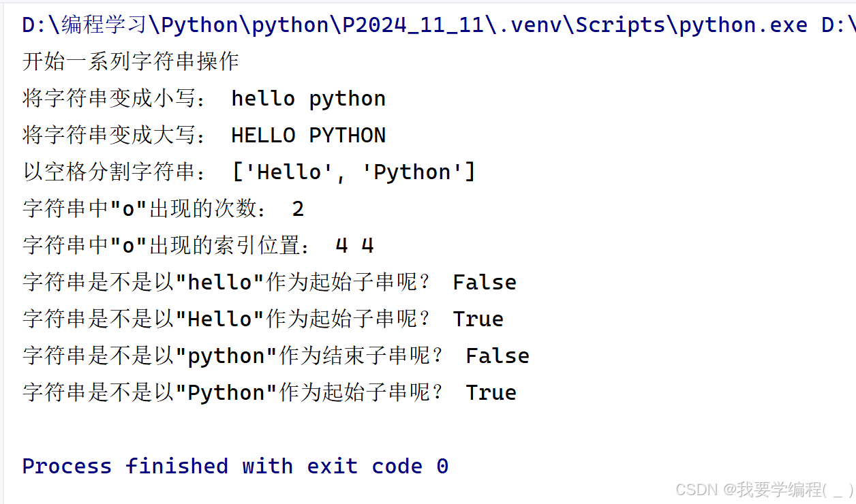Click the lowercase "python" 结束子串 question text
The image size is (856, 504).
click(x=233, y=356)
